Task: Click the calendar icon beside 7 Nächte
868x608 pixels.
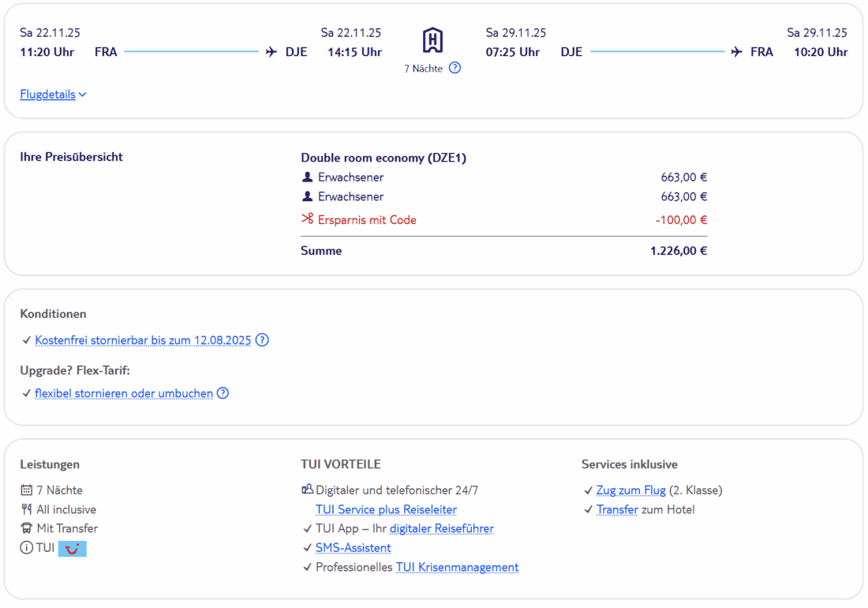Action: tap(26, 491)
